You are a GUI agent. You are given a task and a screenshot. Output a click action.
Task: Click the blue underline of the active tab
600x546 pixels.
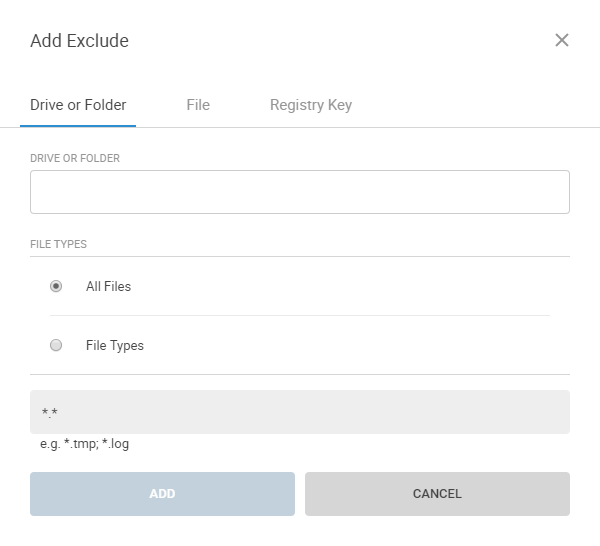pos(78,126)
